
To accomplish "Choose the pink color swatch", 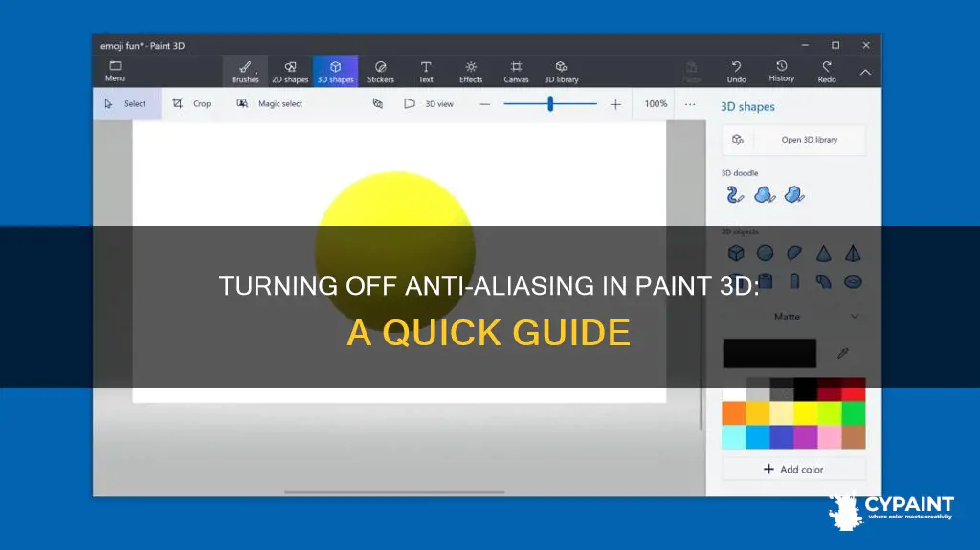I will [x=830, y=437].
